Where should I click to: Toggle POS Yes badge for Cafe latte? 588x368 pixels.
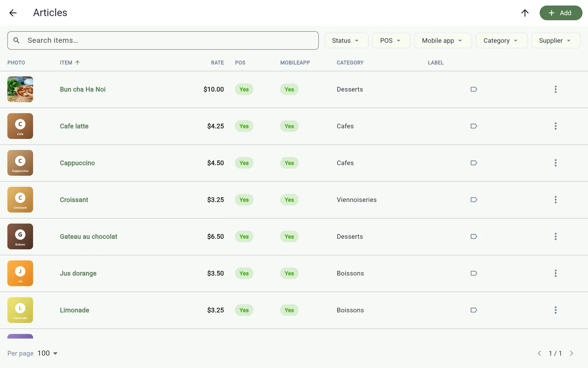(x=244, y=126)
